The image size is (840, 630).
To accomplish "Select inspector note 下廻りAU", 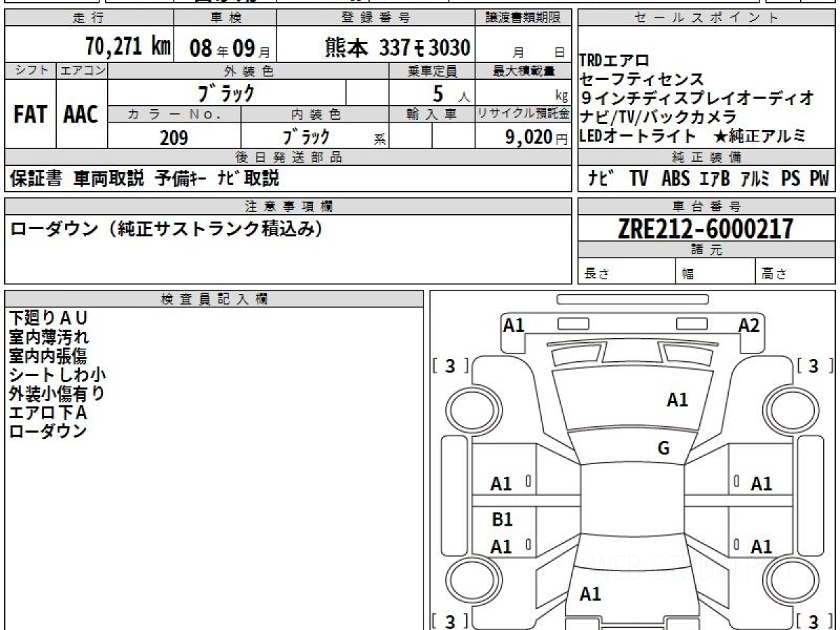I will 49,318.
